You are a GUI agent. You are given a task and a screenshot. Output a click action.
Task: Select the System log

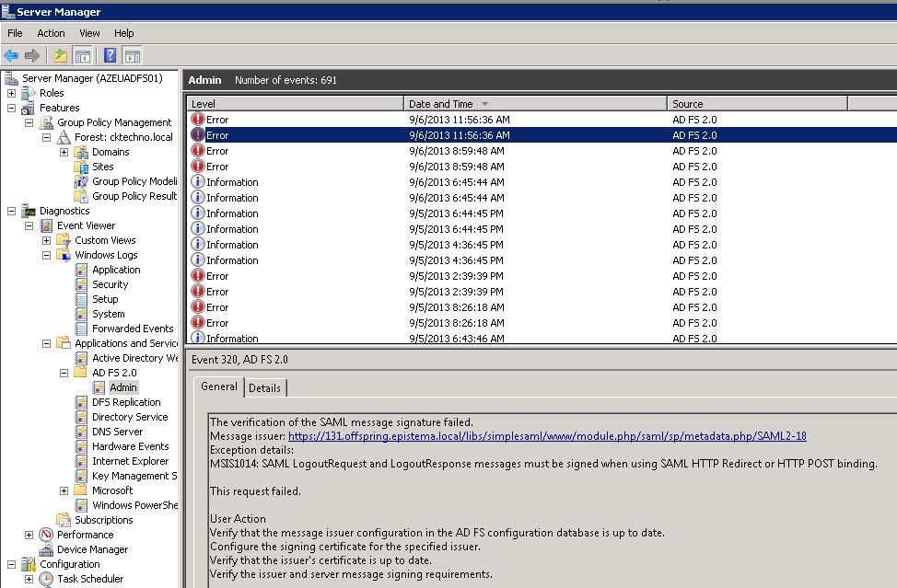click(x=108, y=314)
